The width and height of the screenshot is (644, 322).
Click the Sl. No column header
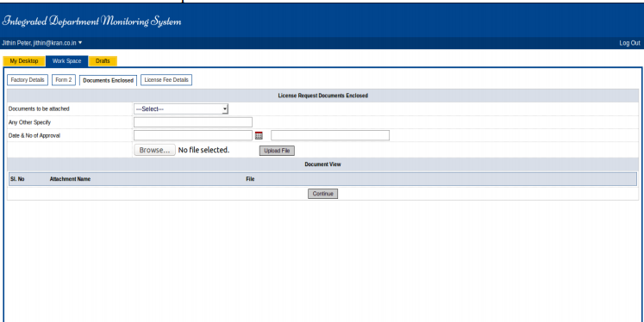17,179
